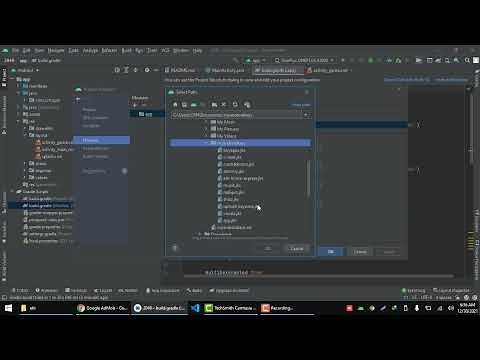Image resolution: width=480 pixels, height=360 pixels.
Task: Toggle the Resource Manager side tab
Action: 4,115
